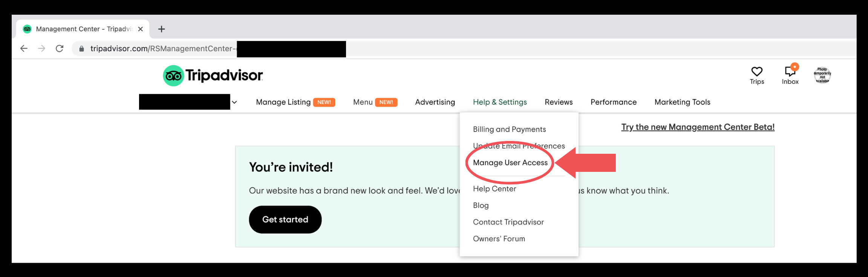868x277 pixels.
Task: Choose Manage User Access
Action: point(510,162)
